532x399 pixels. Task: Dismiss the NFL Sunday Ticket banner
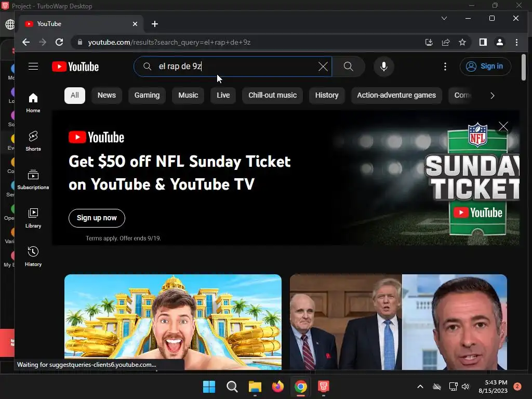[503, 127]
